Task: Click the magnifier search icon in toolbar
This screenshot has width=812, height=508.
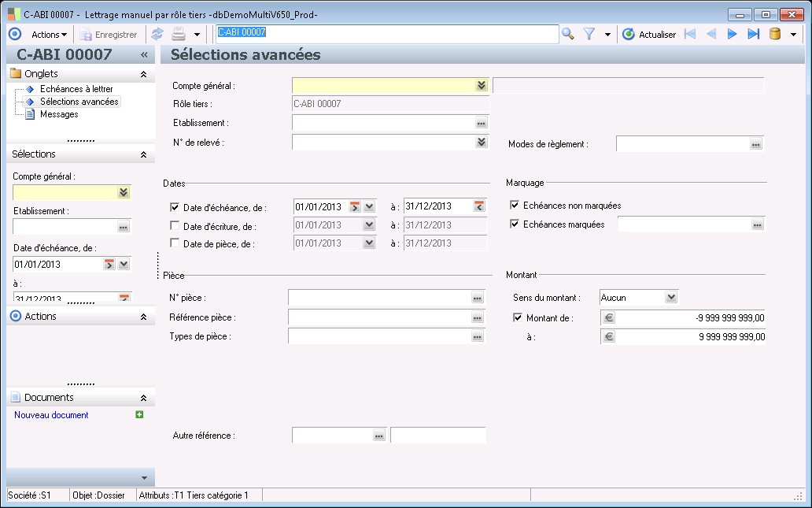Action: tap(567, 34)
